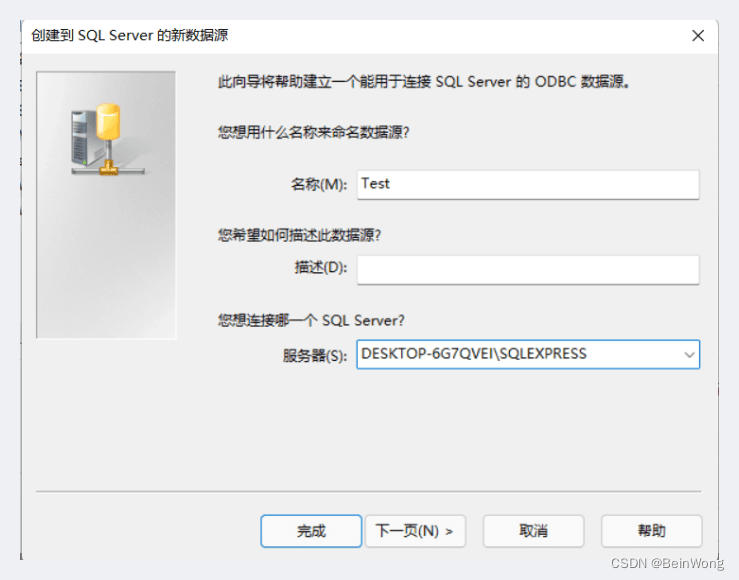
Task: Click the 您希望如何描述此数据源? label
Action: [299, 235]
